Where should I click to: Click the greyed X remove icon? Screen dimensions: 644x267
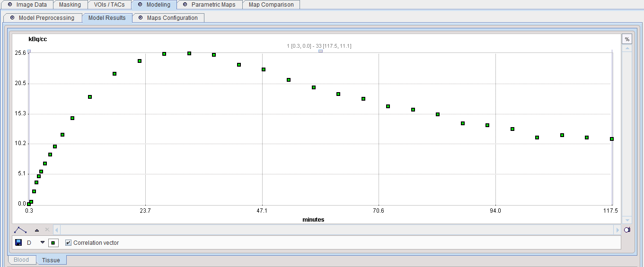click(47, 230)
